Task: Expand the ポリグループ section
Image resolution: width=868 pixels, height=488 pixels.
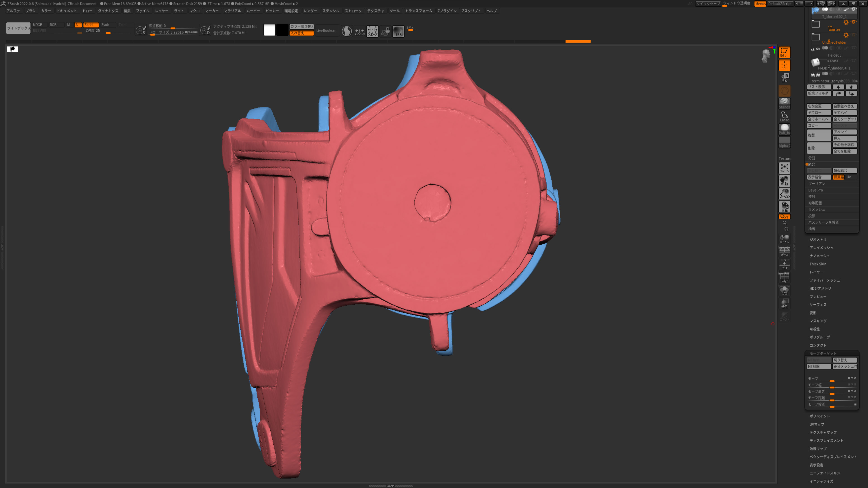Action: coord(819,337)
